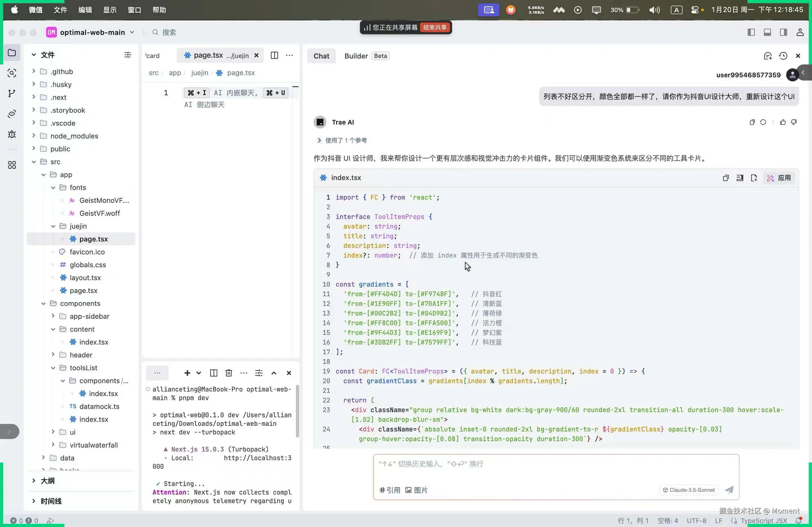Choose the Claude-3.5-Sonnet model selector
This screenshot has width=812, height=527.
point(689,490)
